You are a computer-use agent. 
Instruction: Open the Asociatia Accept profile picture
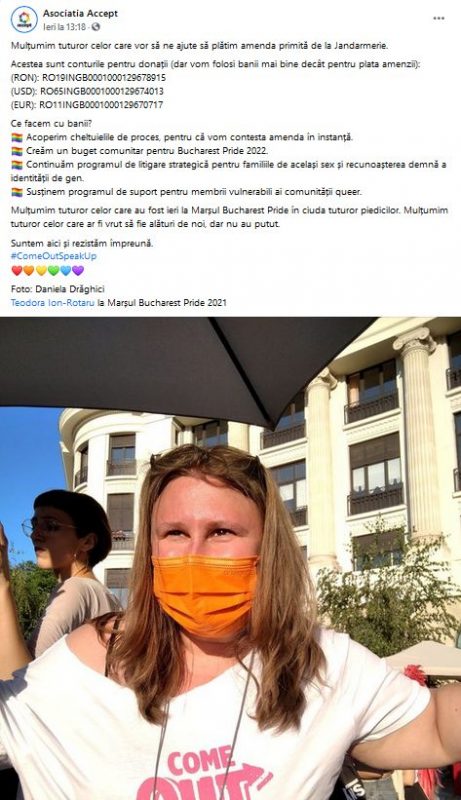[x=24, y=19]
